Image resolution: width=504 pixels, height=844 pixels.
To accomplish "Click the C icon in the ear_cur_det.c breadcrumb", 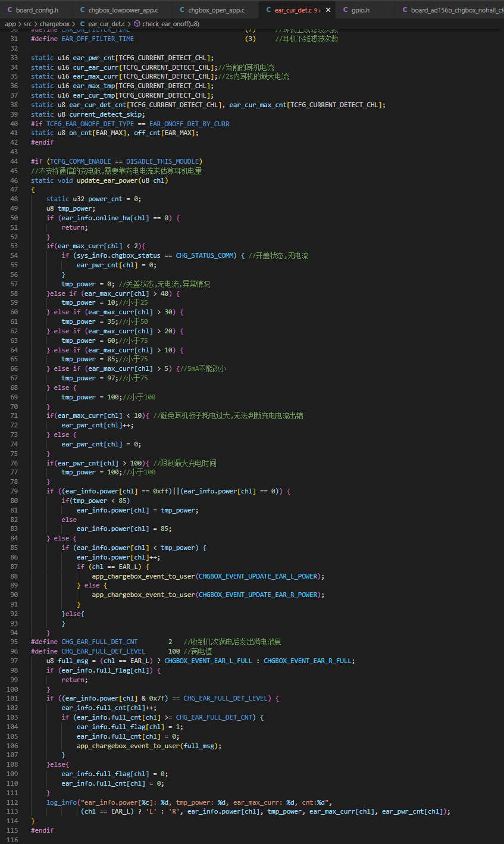I will [83, 24].
